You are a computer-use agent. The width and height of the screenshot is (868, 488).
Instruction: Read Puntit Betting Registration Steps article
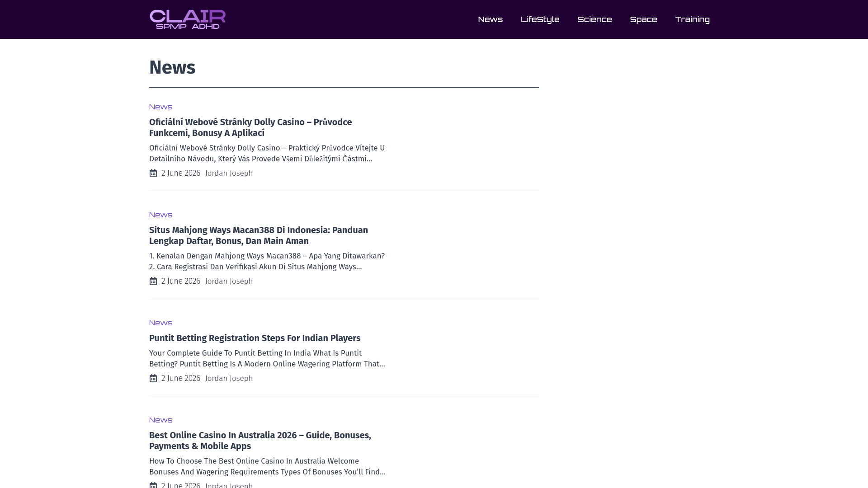click(255, 338)
